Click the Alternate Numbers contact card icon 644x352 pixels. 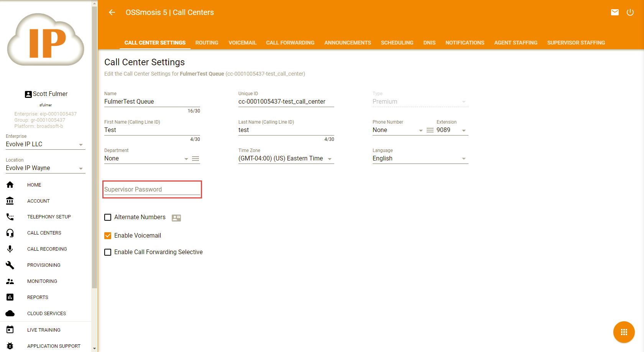176,218
